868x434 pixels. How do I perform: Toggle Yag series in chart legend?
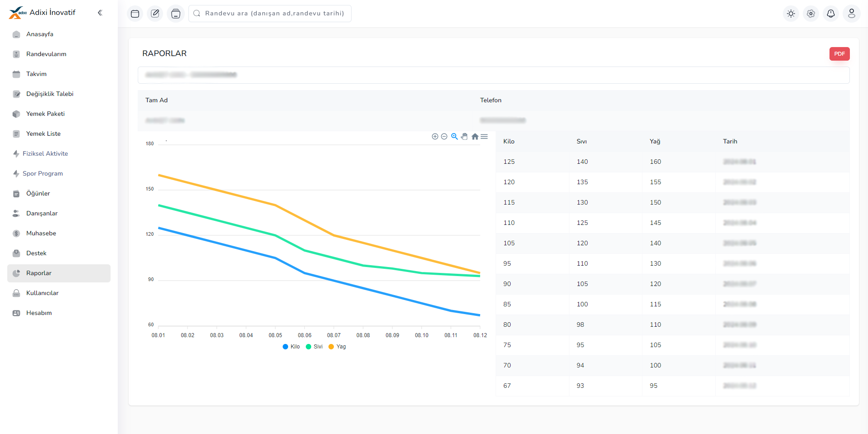click(x=337, y=347)
